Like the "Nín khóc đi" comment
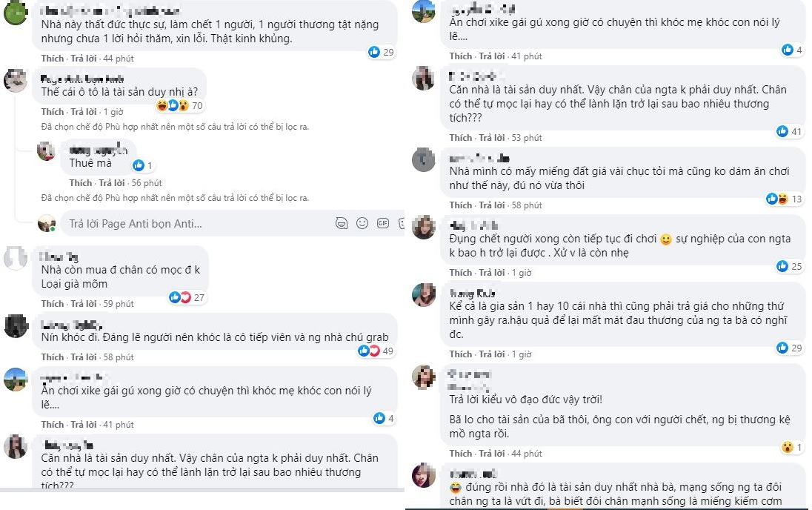The height and width of the screenshot is (510, 812). click(53, 357)
